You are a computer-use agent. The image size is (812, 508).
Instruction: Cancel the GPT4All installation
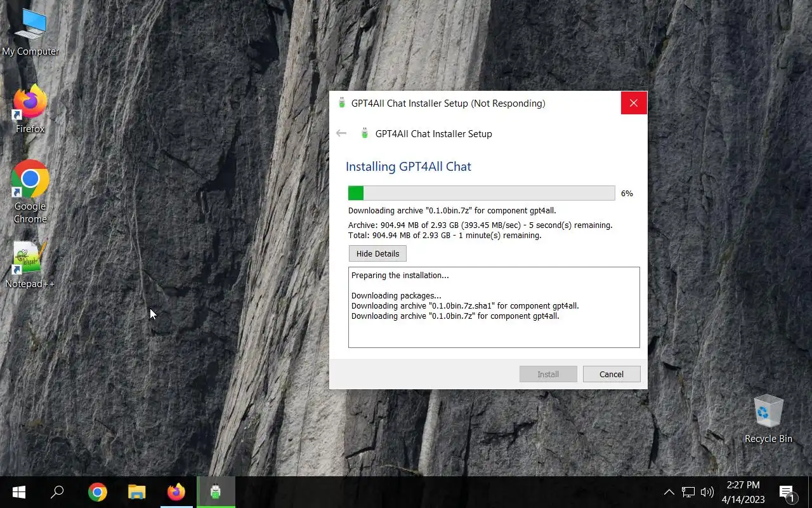click(x=612, y=374)
